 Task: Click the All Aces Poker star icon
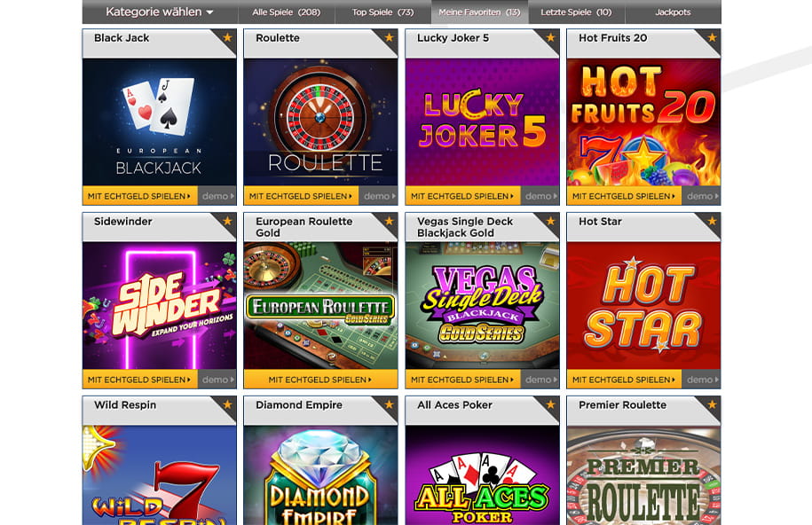pyautogui.click(x=550, y=404)
